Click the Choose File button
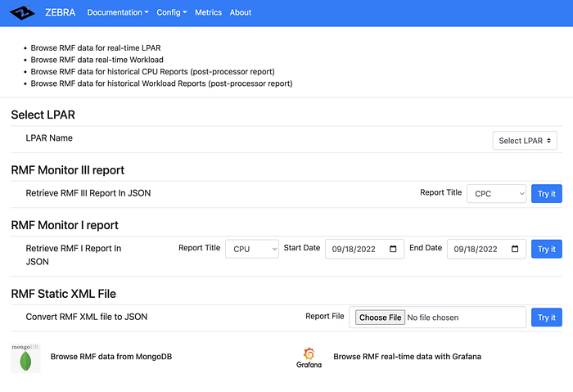The image size is (573, 392). 380,318
